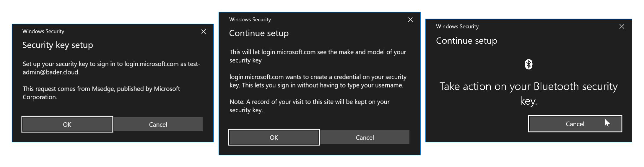Image resolution: width=644 pixels, height=167 pixels.
Task: Cancel the dialog about creating a credential
Action: coord(365,137)
